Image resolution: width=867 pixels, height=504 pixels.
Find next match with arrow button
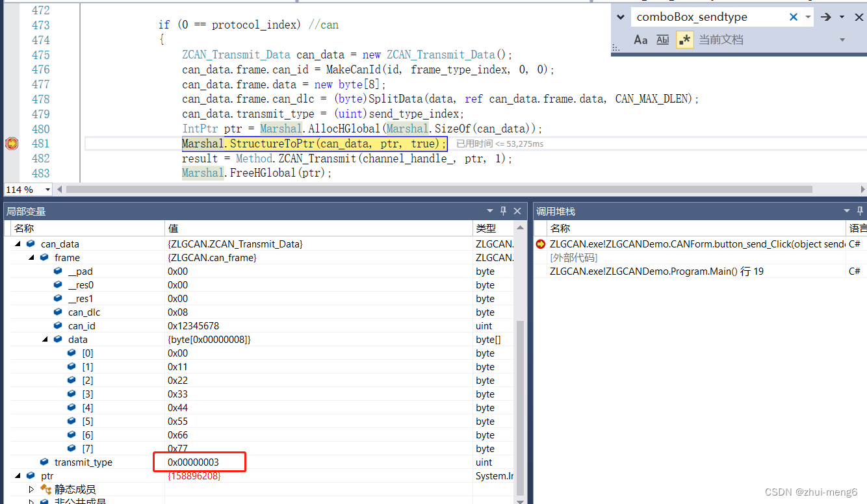pyautogui.click(x=826, y=17)
